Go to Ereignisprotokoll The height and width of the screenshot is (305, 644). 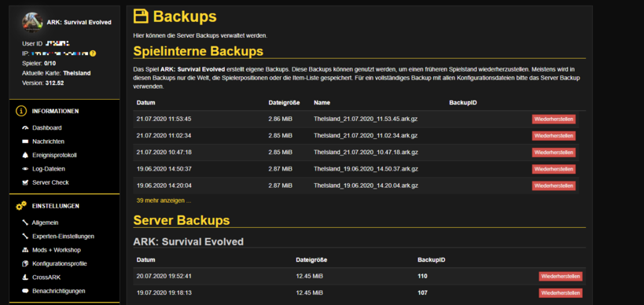point(54,155)
